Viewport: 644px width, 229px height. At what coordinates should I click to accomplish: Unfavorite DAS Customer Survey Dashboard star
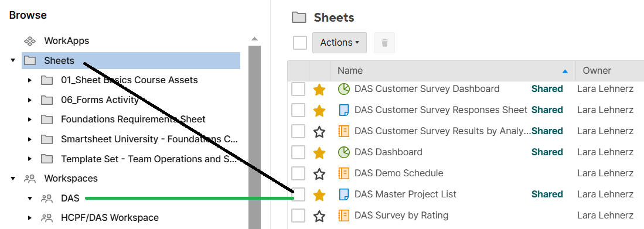click(319, 89)
